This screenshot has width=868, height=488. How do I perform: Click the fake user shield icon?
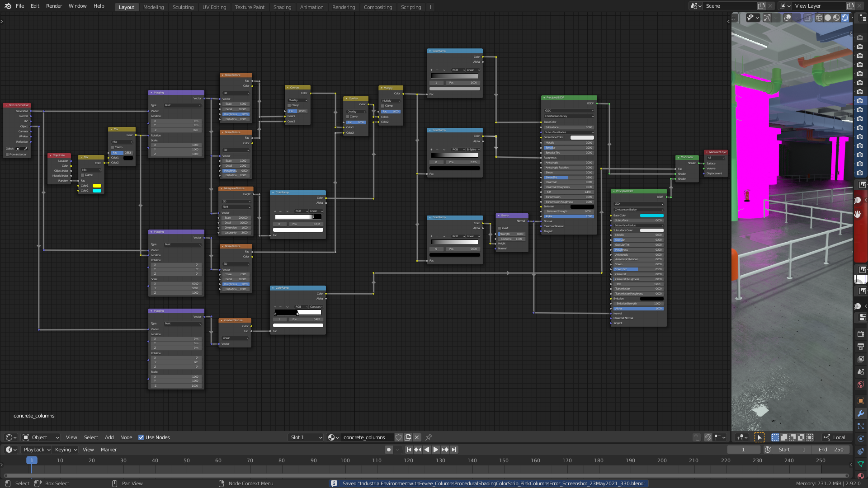398,437
